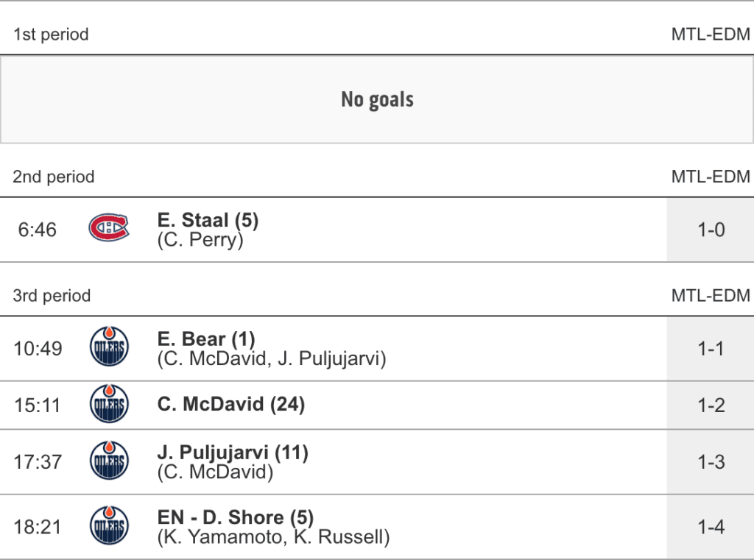Screen dimensions: 754x560
Task: Click the 1-0 score cell
Action: 711,230
